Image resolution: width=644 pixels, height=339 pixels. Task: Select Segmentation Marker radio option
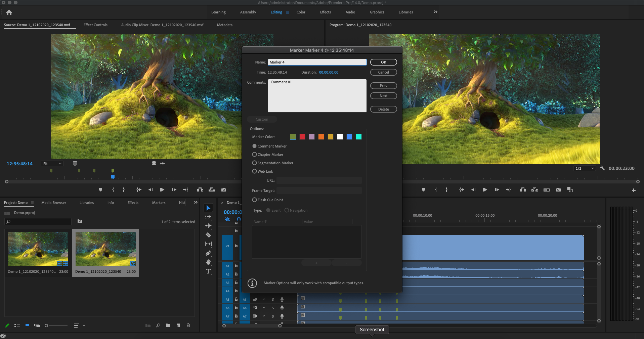point(254,163)
